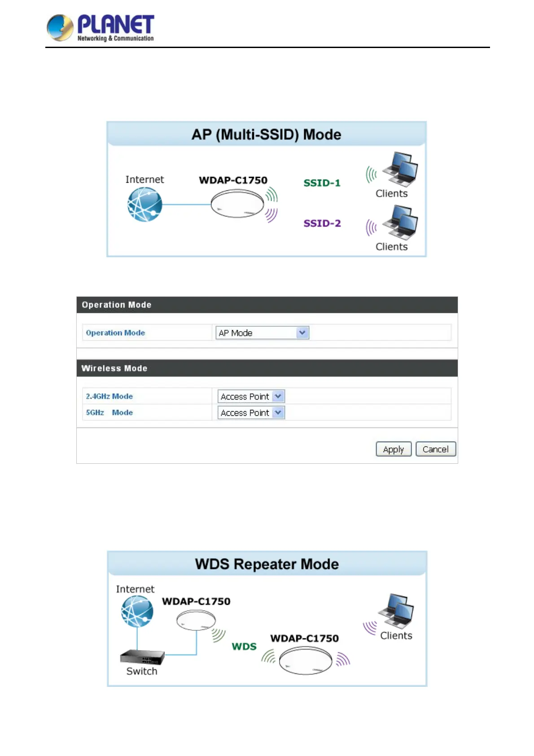Viewport: 534px width, 756px height.
Task: Click the green SSID-1 label
Action: (322, 183)
